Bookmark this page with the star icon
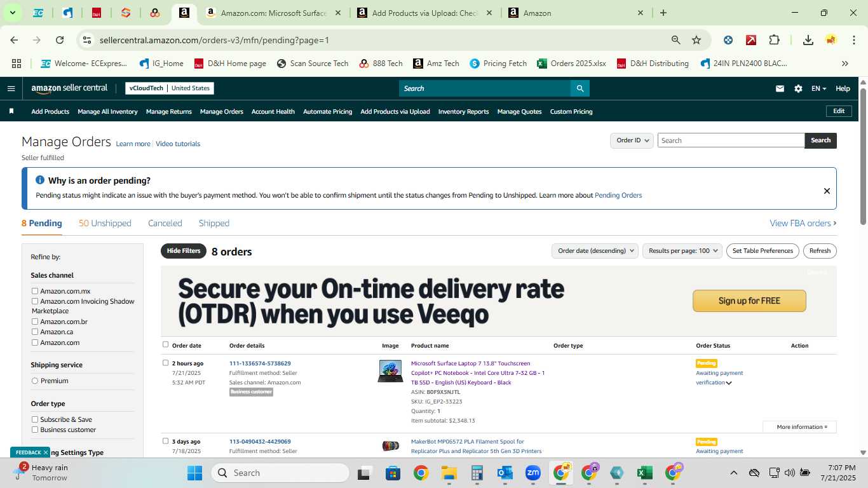This screenshot has height=488, width=868. point(696,40)
